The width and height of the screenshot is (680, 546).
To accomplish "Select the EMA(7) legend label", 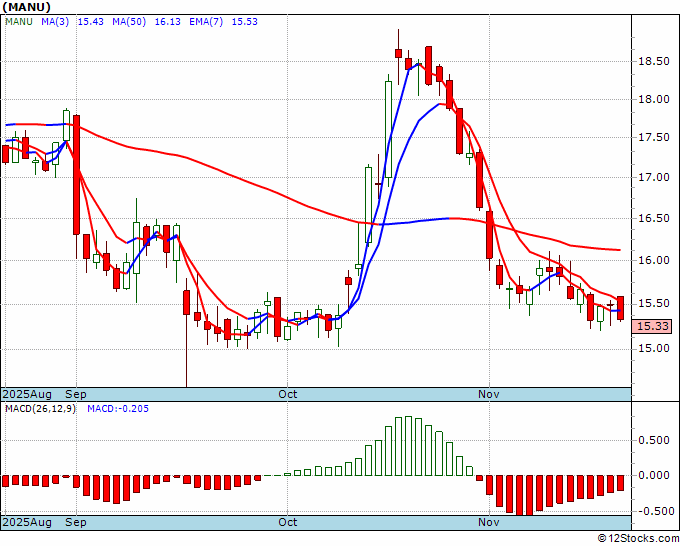I will click(206, 22).
